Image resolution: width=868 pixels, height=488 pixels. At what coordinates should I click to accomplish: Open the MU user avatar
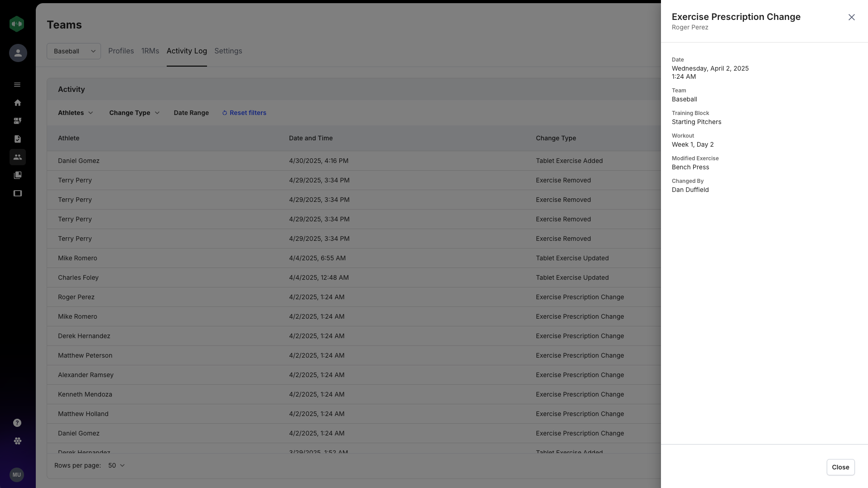(17, 475)
